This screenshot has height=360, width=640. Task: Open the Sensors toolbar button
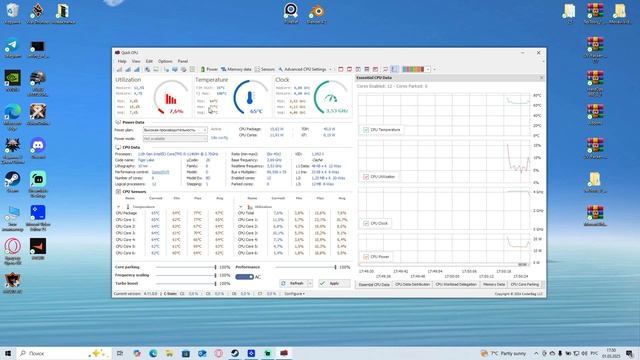click(x=264, y=69)
